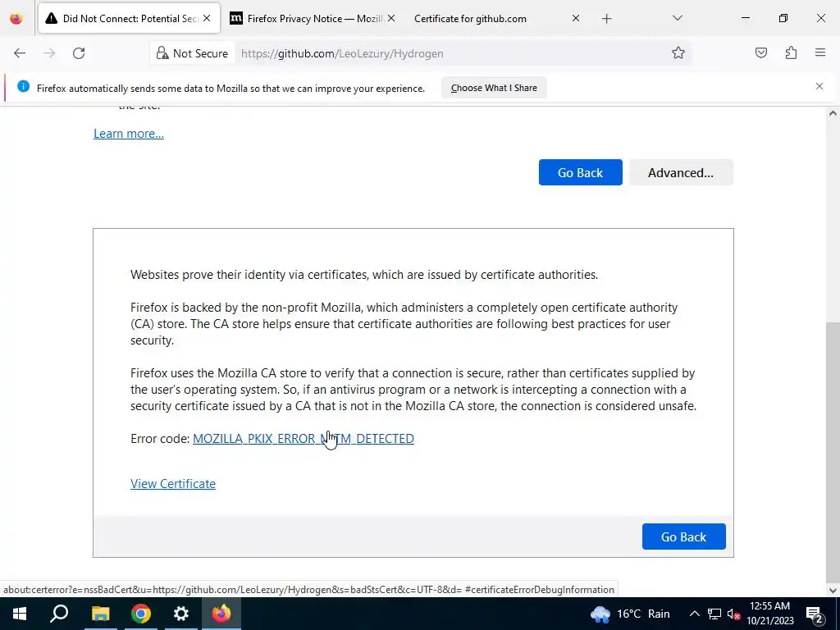
Task: Reload the page using the refresh icon
Action: pos(79,53)
